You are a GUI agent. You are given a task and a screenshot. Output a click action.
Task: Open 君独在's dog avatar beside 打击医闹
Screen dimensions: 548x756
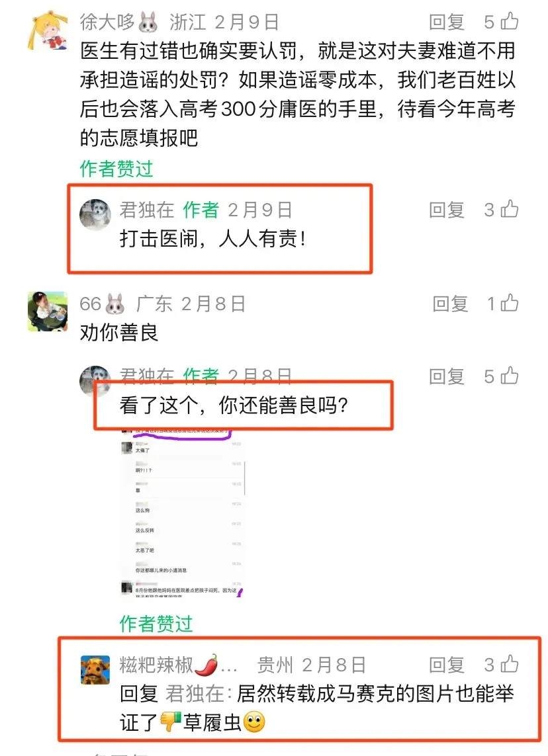95,214
